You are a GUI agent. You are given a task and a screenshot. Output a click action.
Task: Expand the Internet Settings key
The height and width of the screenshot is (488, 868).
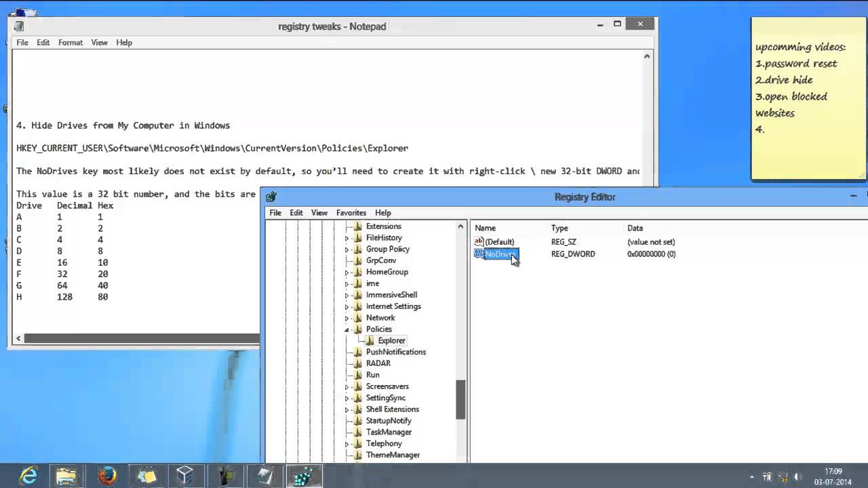click(347, 306)
